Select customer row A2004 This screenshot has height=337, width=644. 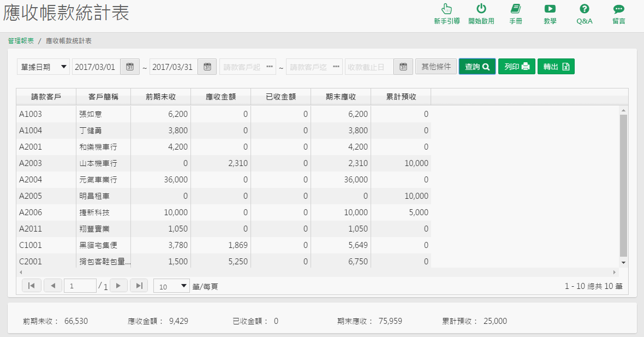pos(223,180)
